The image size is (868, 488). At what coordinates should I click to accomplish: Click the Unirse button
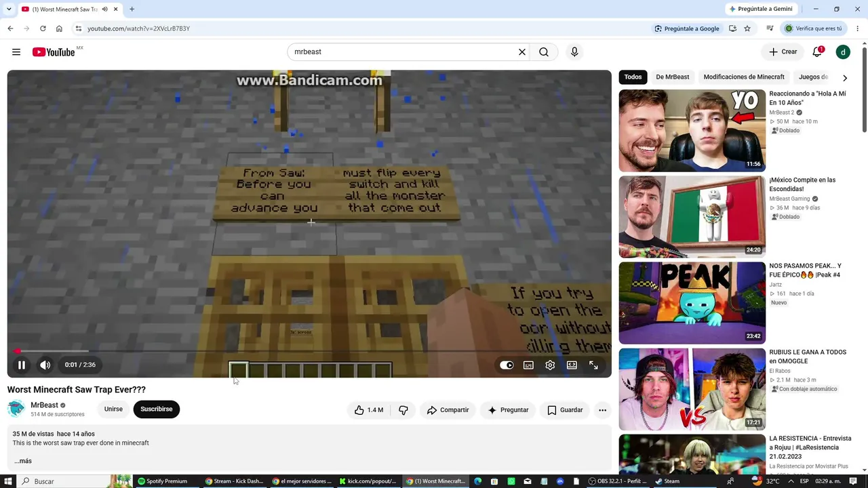113,409
